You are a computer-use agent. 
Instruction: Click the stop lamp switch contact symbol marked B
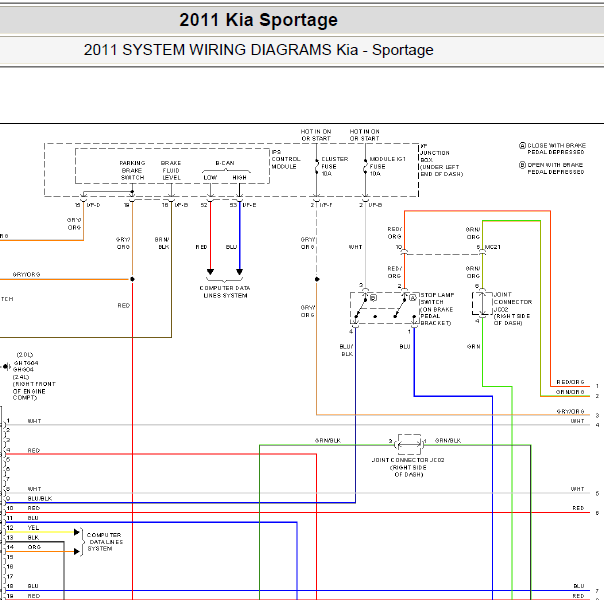click(x=373, y=298)
